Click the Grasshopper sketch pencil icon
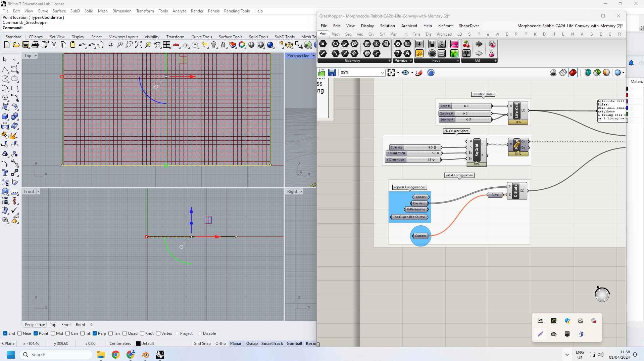 pyautogui.click(x=419, y=73)
